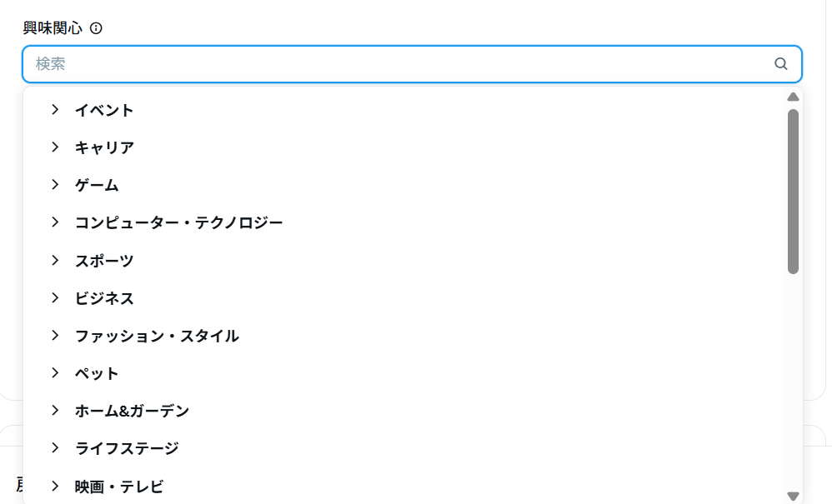Choose the スポーツ category label
The width and height of the screenshot is (832, 504).
coord(104,261)
